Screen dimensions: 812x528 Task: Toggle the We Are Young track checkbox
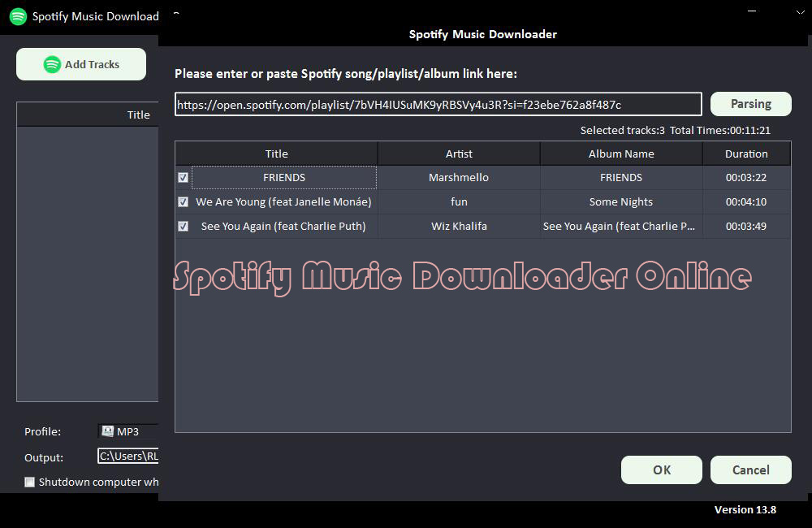point(184,201)
